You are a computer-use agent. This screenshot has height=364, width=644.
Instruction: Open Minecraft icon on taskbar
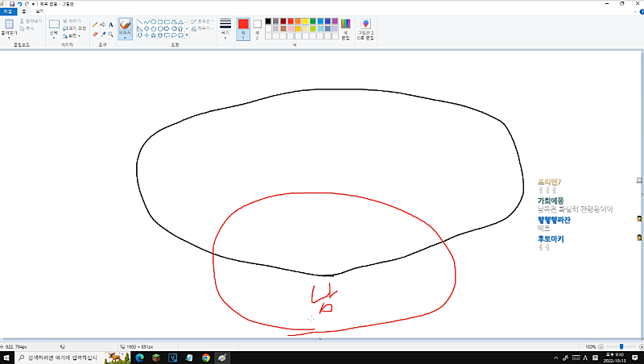pos(156,358)
